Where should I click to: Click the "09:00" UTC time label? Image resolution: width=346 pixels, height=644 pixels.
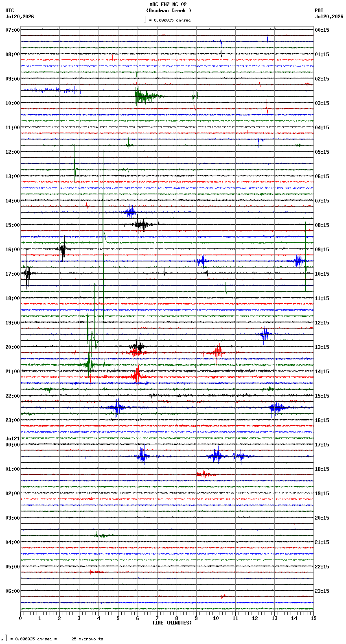[13, 79]
